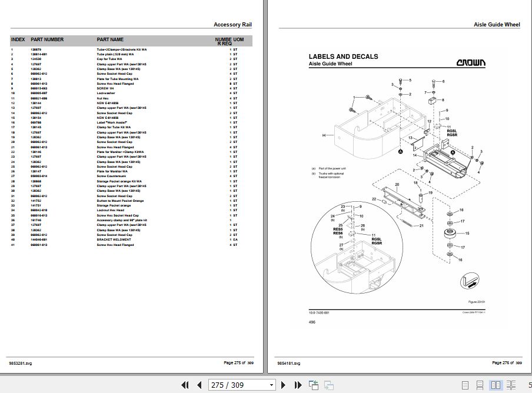Viewport: 532px width, 393px height.
Task: Go back one page
Action: click(x=200, y=385)
